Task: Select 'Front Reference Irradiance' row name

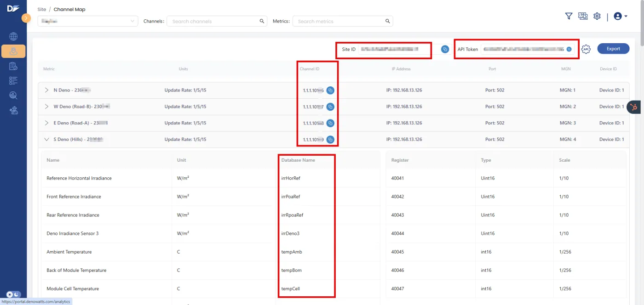Action: coord(74,197)
